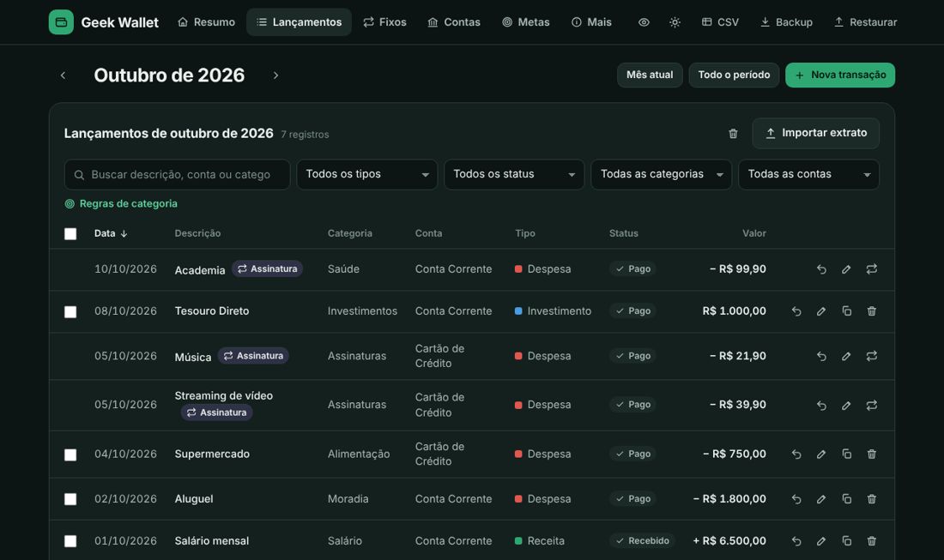Advance to the next month

275,75
